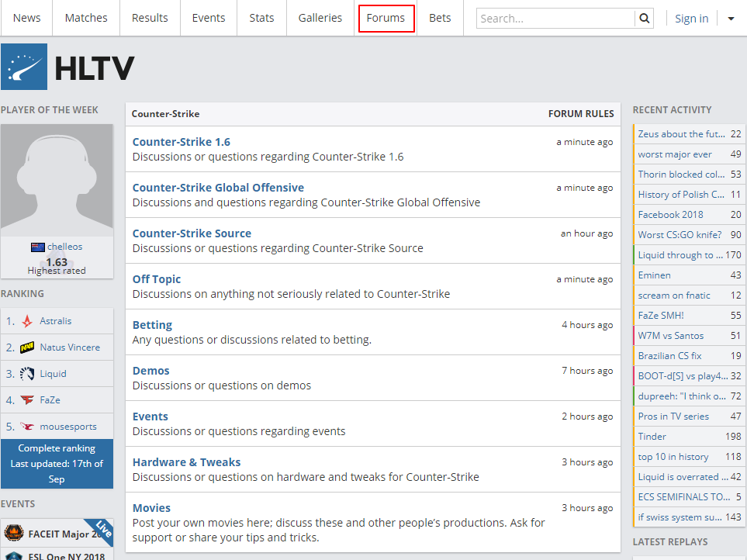Open the FORUM RULES link
747x560 pixels.
(581, 114)
